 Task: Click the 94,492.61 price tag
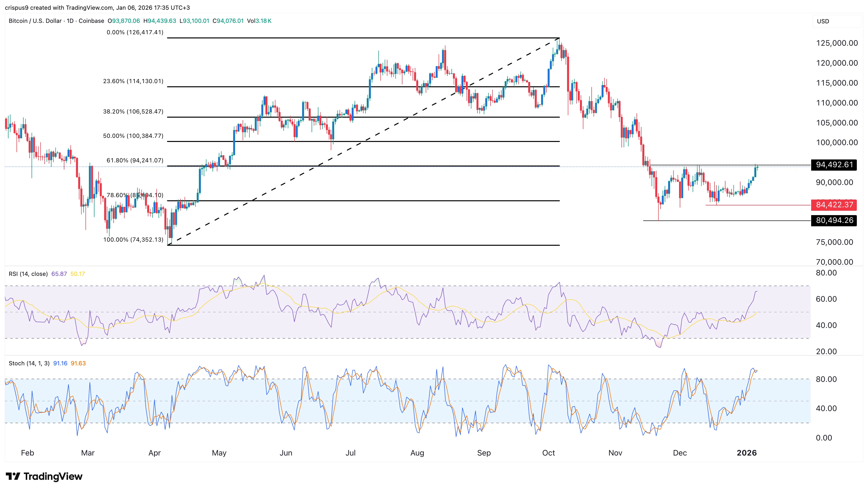click(834, 165)
